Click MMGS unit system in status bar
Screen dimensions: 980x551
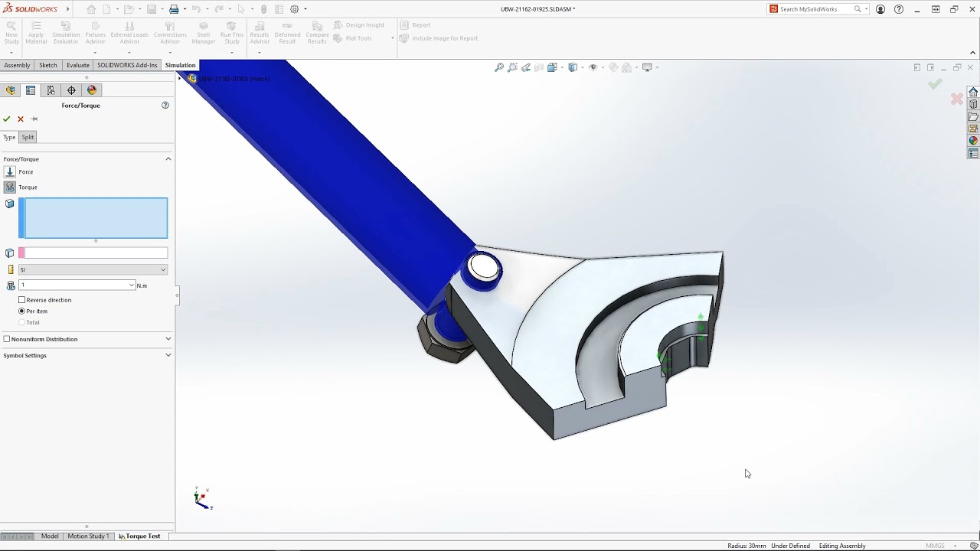(x=935, y=546)
